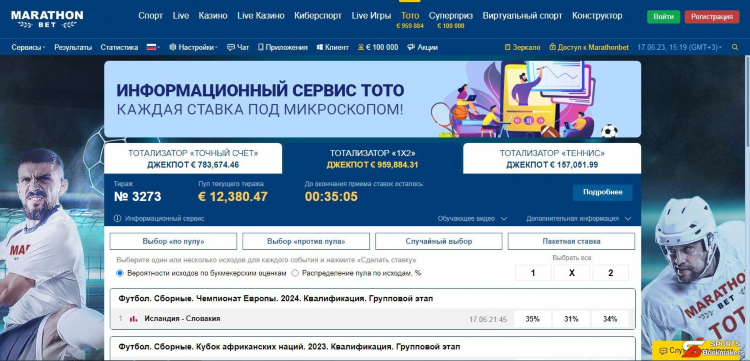Open Live Игры section
This screenshot has width=750, height=361.
click(x=371, y=16)
